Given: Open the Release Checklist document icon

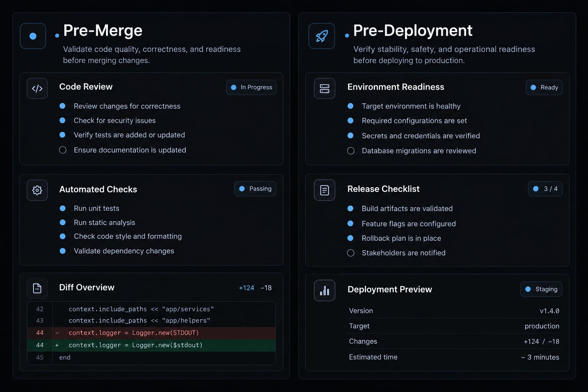Looking at the screenshot, I should (325, 190).
